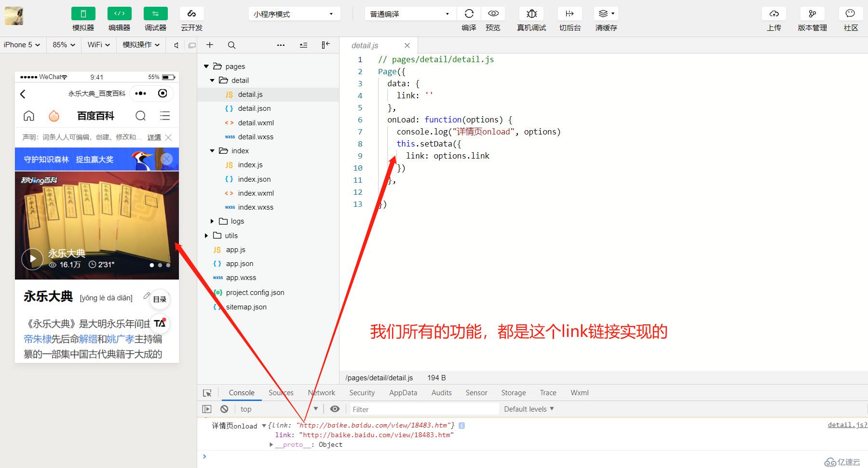
Task: Toggle the console live expression eye
Action: [335, 409]
